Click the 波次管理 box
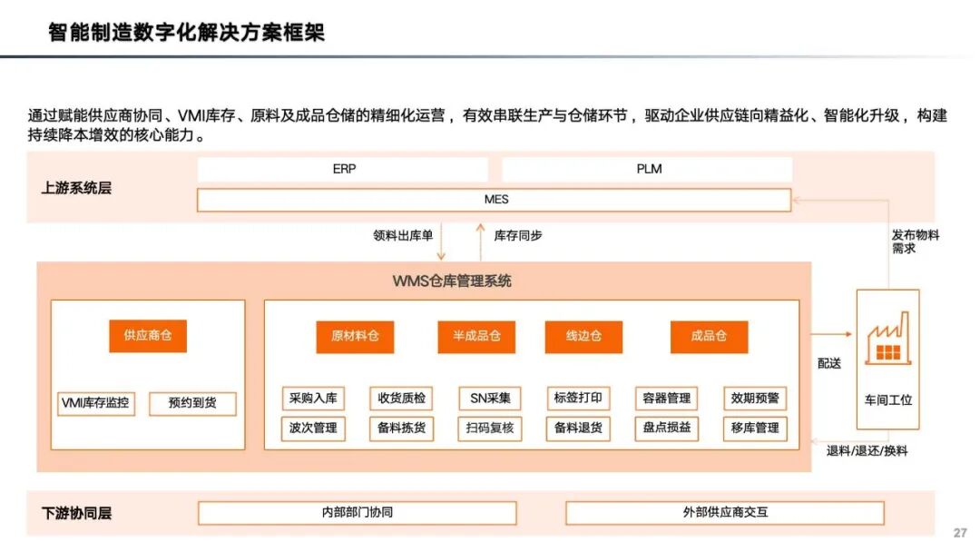Screen dimensions: 980x552 coord(312,429)
